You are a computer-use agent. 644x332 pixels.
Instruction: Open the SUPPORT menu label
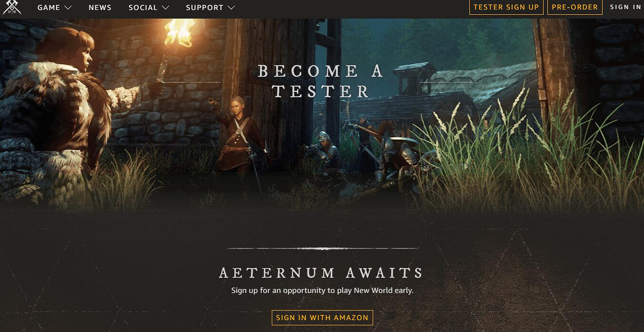(x=205, y=8)
